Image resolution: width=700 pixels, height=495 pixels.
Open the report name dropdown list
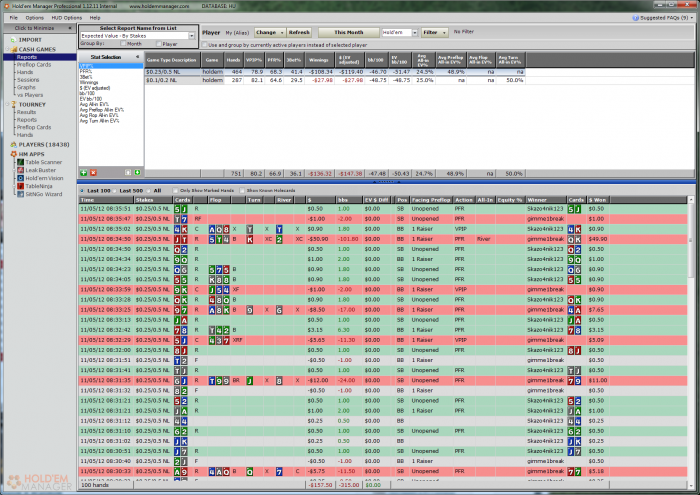pos(192,36)
